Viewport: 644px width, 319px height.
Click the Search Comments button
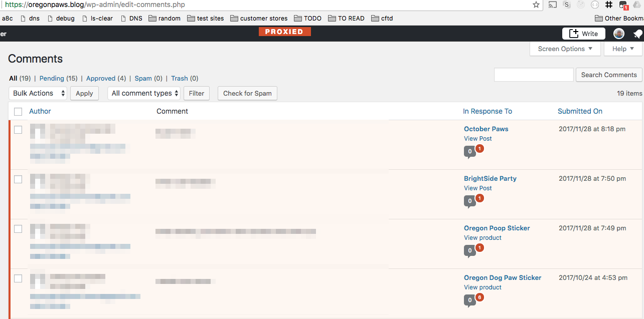(609, 75)
